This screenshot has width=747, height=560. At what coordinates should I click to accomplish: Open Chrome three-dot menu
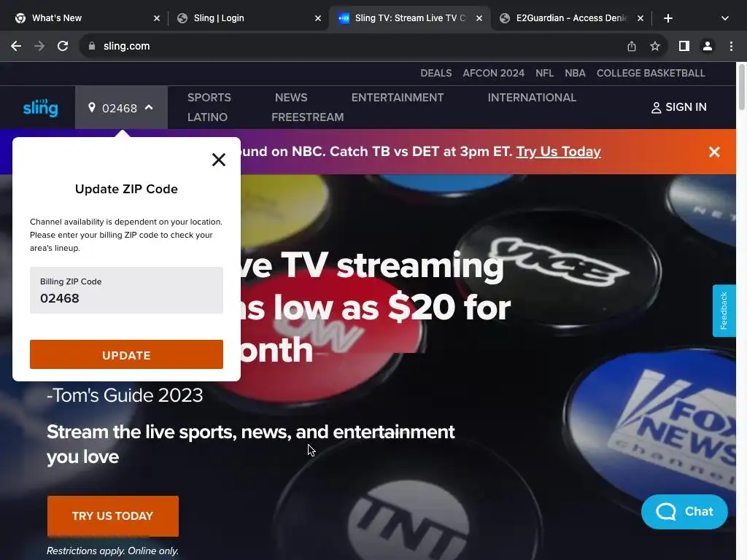pyautogui.click(x=731, y=46)
